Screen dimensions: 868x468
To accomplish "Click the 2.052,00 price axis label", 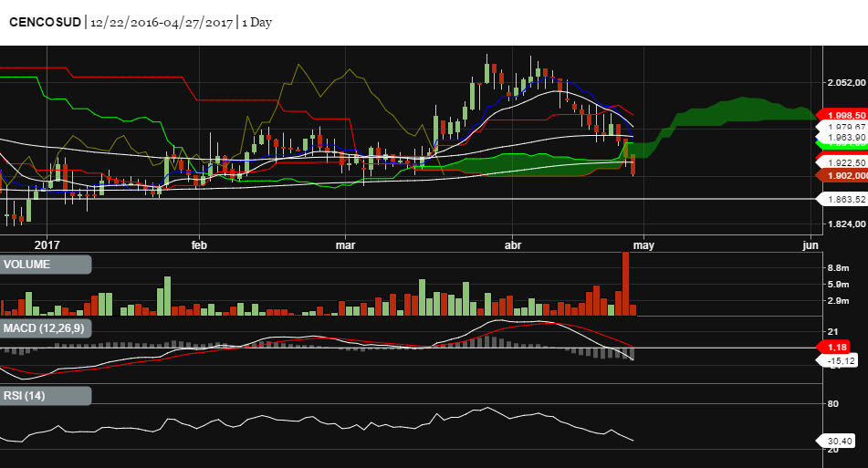I will click(x=846, y=82).
